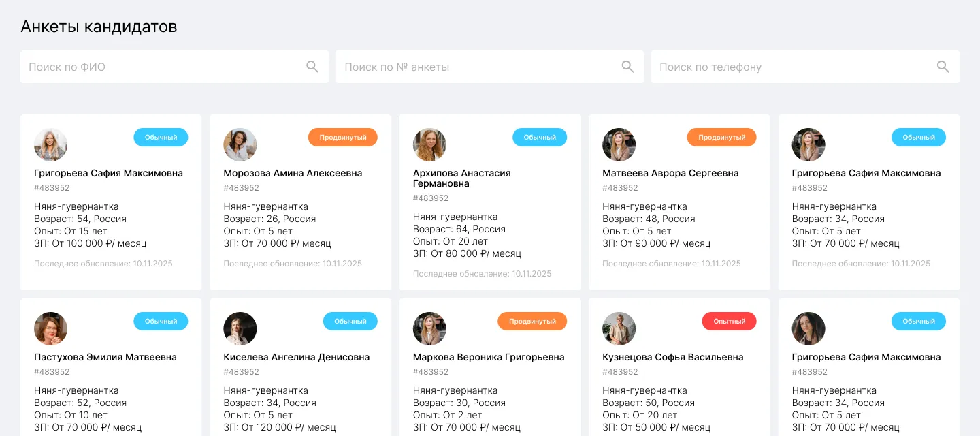This screenshot has height=436, width=980.
Task: Click the page heading 'Анкеты кандидатов'
Action: pyautogui.click(x=99, y=27)
